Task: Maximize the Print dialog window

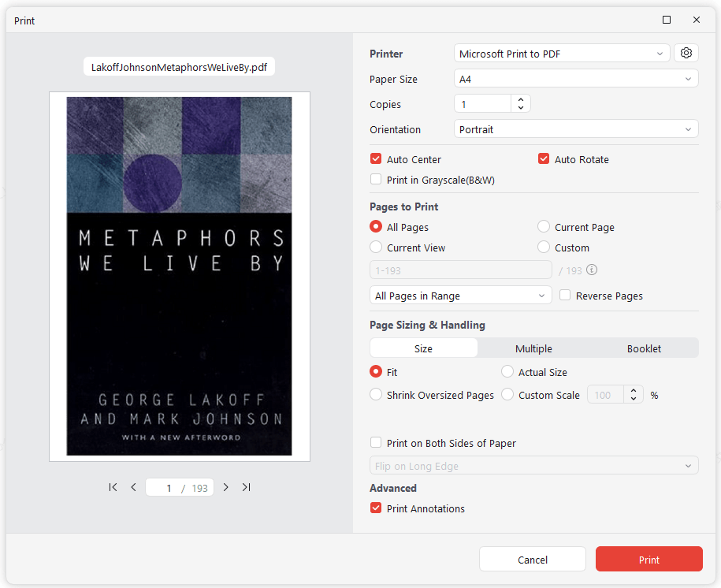Action: [x=667, y=20]
